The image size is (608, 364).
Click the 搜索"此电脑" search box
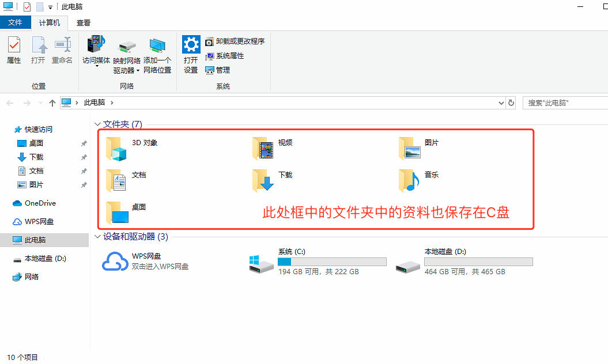(565, 103)
